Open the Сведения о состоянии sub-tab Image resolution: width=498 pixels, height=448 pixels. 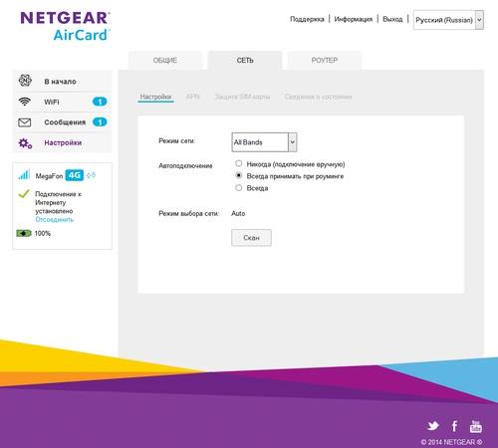click(x=319, y=97)
